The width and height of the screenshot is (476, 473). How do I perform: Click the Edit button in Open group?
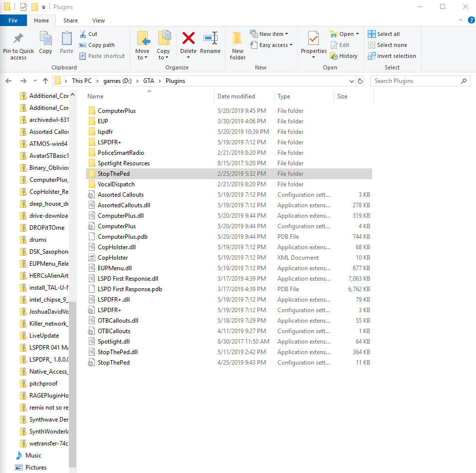(340, 45)
